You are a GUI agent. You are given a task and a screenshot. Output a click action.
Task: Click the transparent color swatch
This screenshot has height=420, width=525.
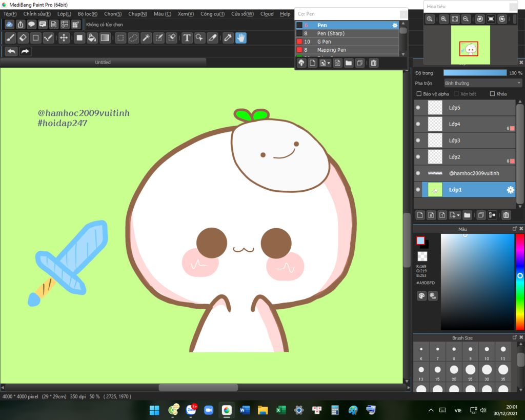click(422, 256)
